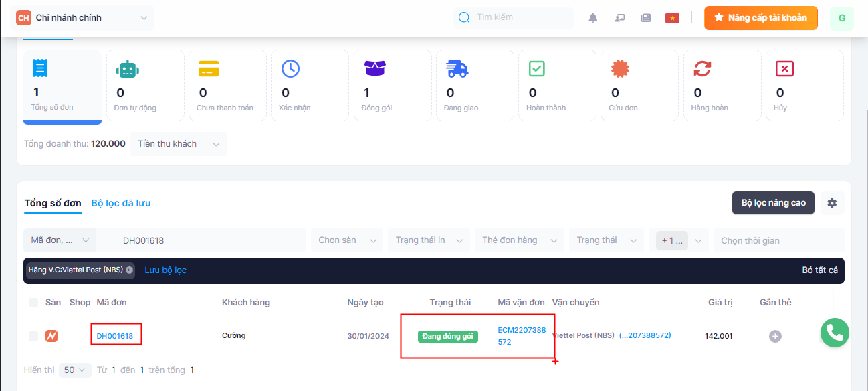Add a tag with plus icon
The image size is (868, 391).
[x=775, y=336]
